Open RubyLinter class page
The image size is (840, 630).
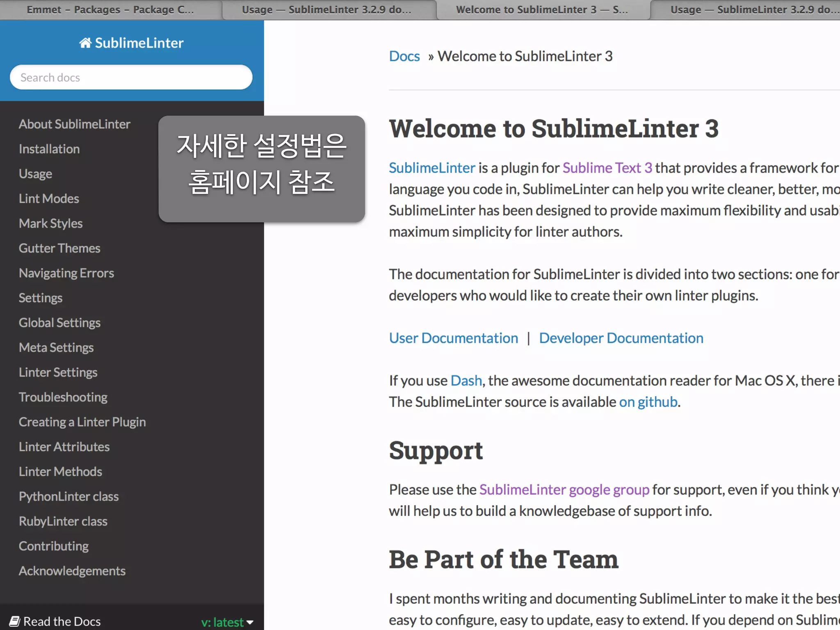[63, 521]
